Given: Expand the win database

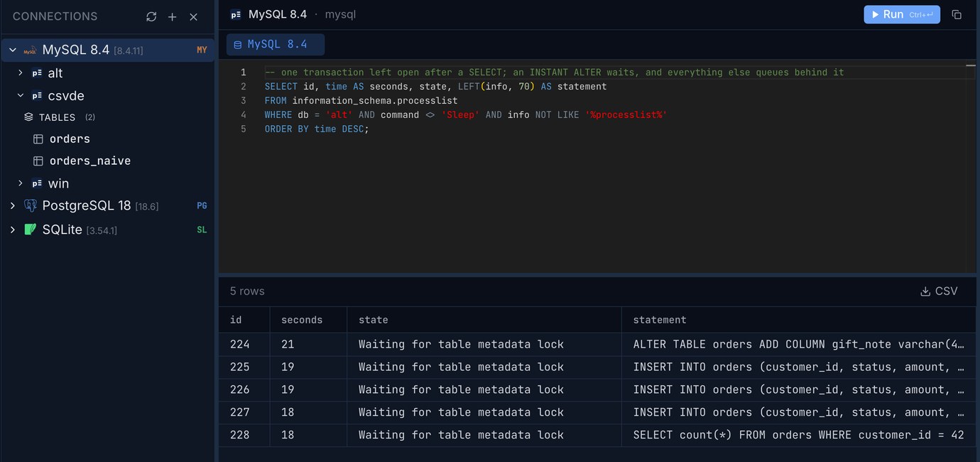Looking at the screenshot, I should 21,183.
